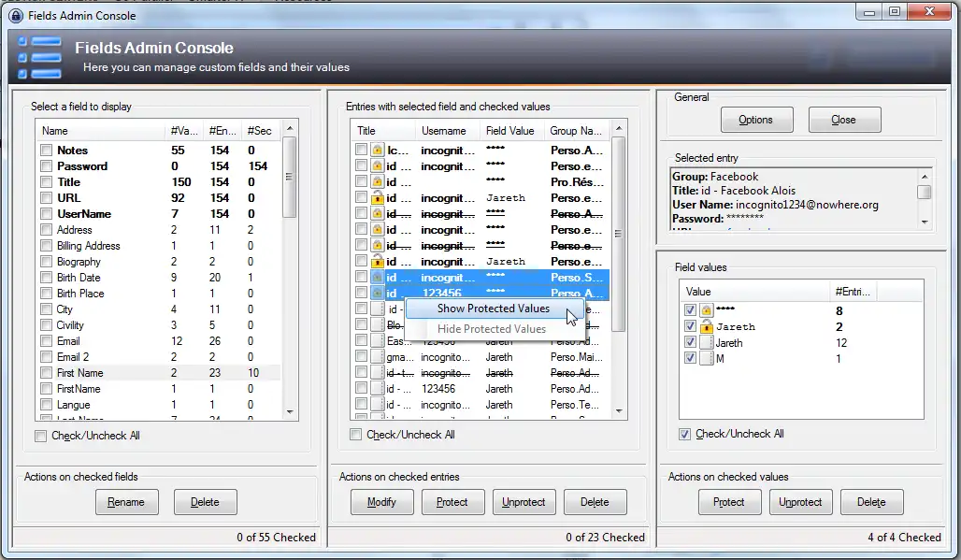The image size is (961, 560).
Task: Check the Notes field checkbox
Action: click(46, 151)
